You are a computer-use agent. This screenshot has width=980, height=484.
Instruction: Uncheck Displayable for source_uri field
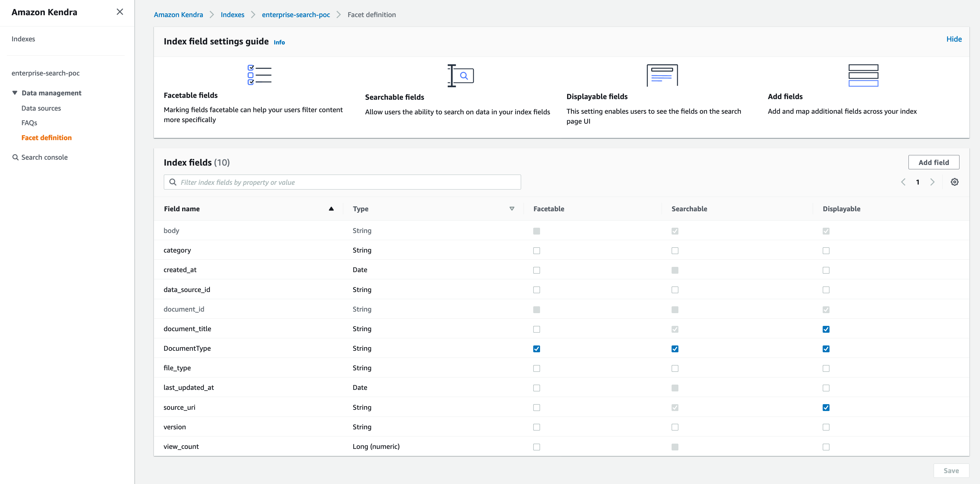[825, 408]
